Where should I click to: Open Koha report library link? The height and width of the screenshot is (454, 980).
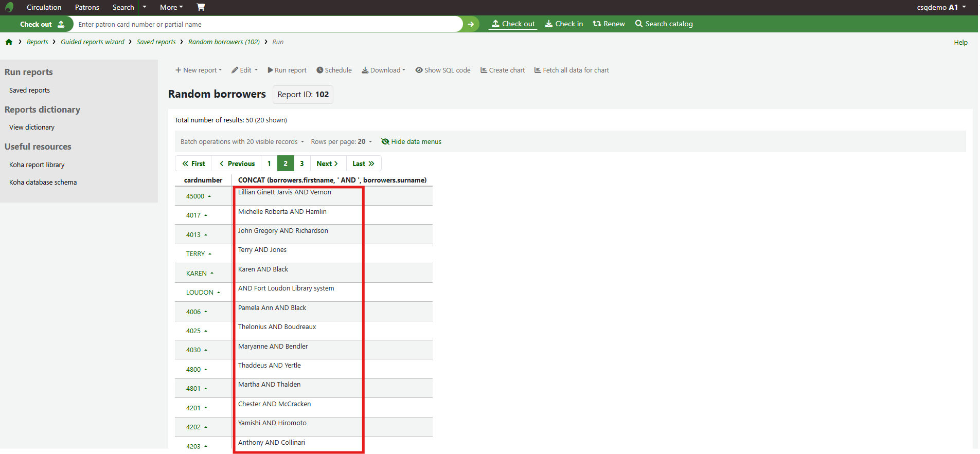(37, 165)
